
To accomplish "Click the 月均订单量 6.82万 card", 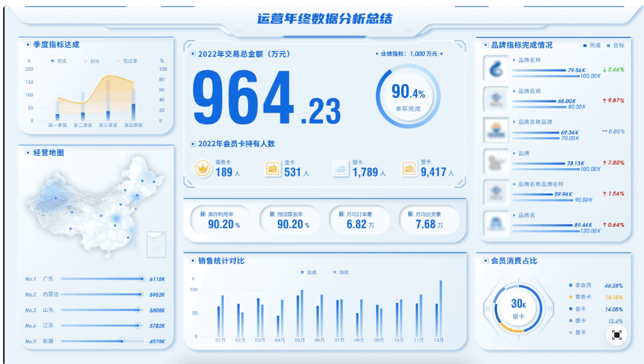I will (x=358, y=220).
